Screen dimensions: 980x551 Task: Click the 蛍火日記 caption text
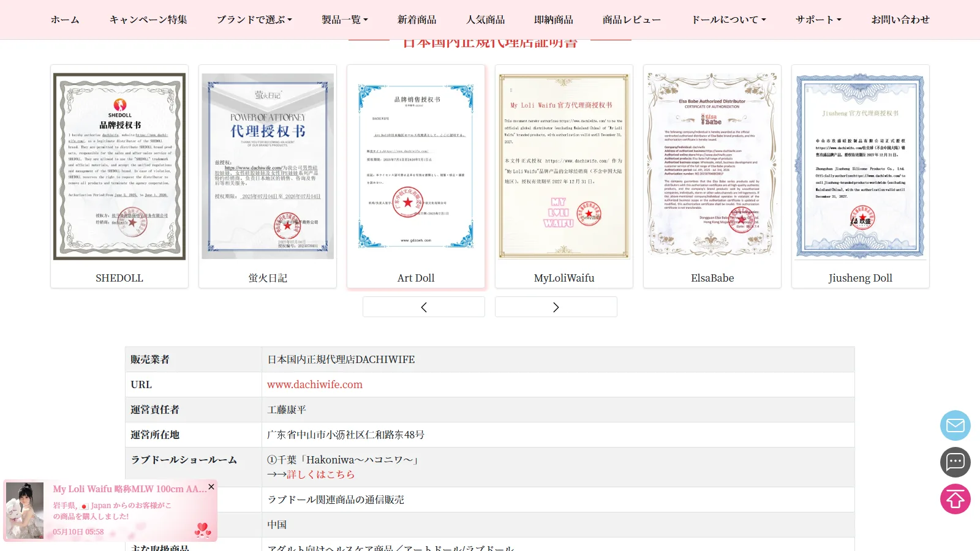tap(268, 278)
